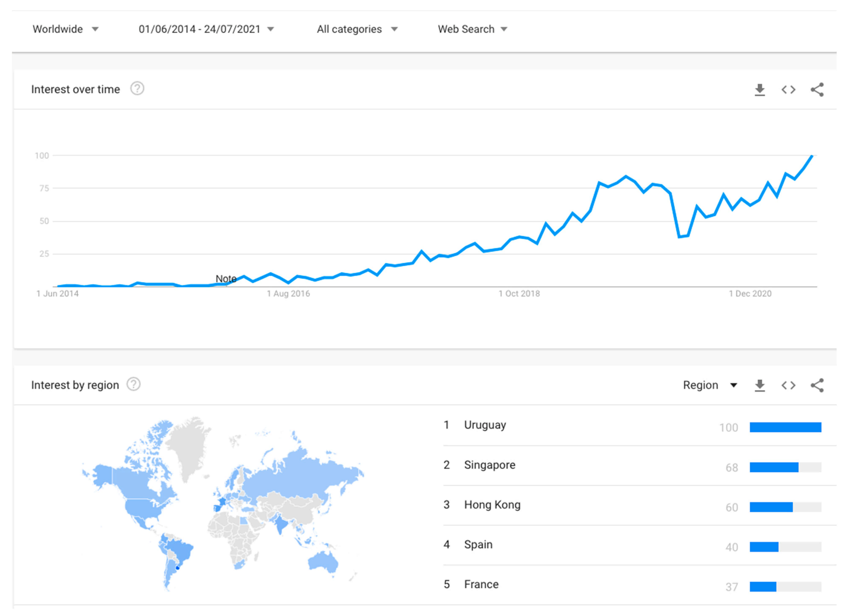Open embed code for Interest over time

tap(788, 90)
